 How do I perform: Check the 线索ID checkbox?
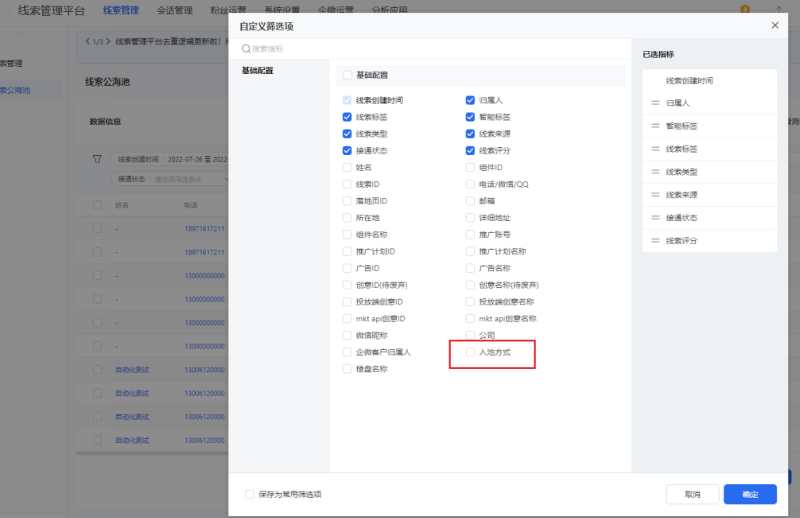(347, 184)
